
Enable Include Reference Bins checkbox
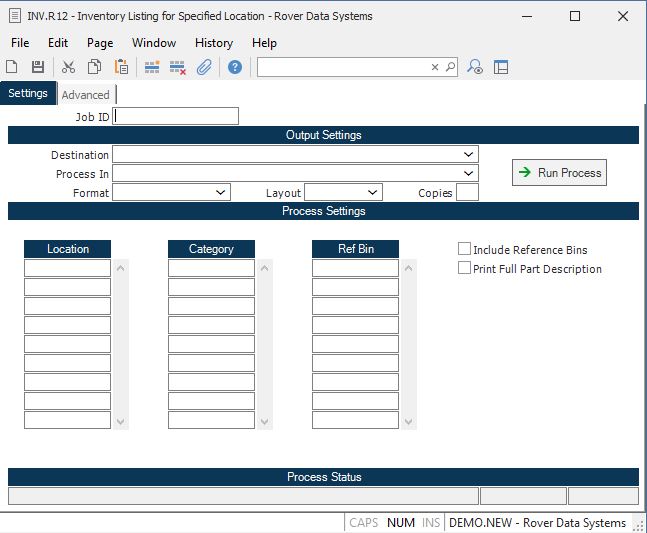pos(465,249)
